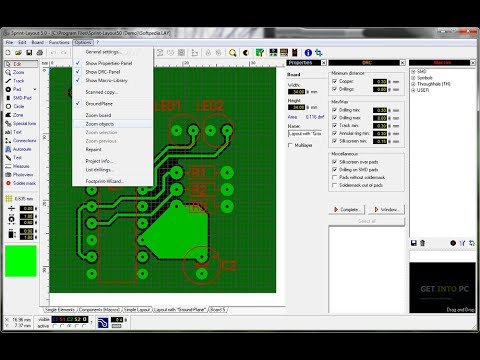
Task: Choose Zoom objects menu entry
Action: pos(113,124)
